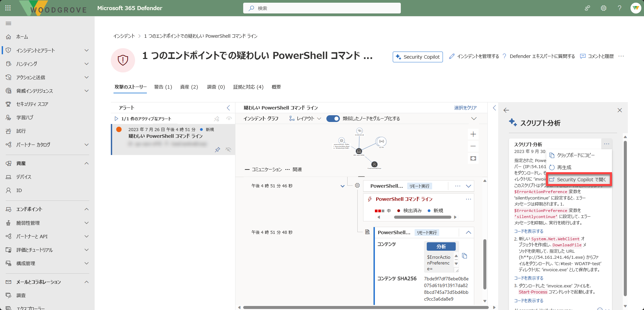Image resolution: width=644 pixels, height=310 pixels.
Task: Copy script content with copy icon
Action: [464, 256]
